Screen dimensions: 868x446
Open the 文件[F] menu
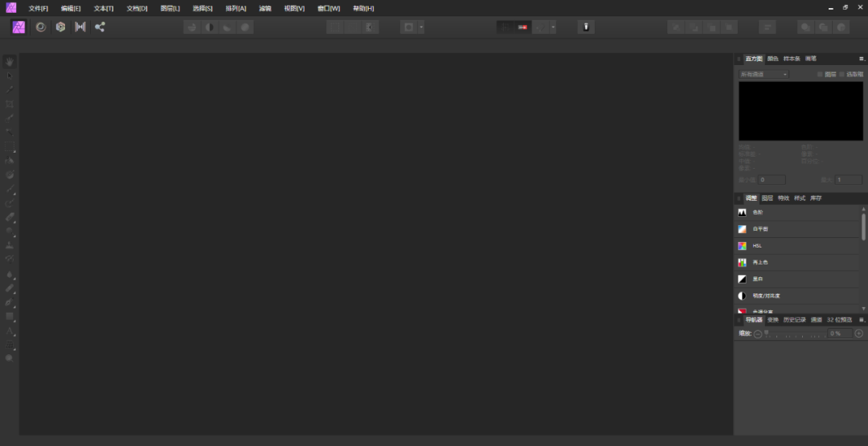tap(39, 8)
